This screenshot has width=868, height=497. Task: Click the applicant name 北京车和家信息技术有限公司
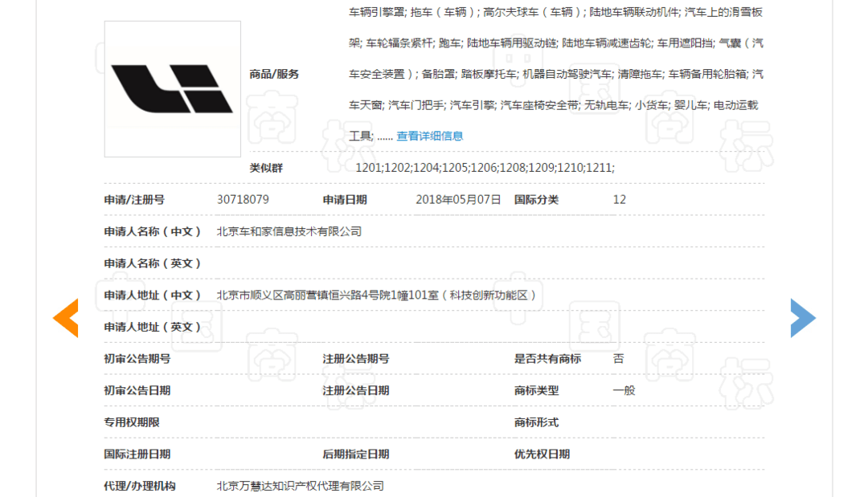click(289, 231)
